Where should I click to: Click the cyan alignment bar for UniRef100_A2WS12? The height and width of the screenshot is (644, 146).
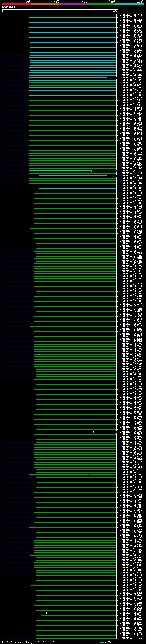point(61,171)
